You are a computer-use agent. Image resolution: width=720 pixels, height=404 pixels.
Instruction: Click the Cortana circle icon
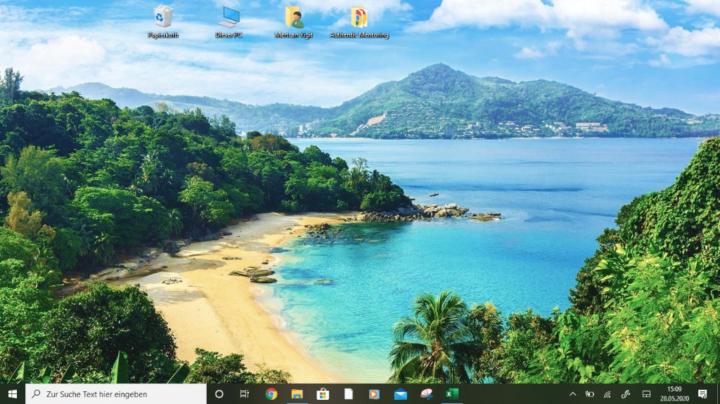tap(219, 394)
